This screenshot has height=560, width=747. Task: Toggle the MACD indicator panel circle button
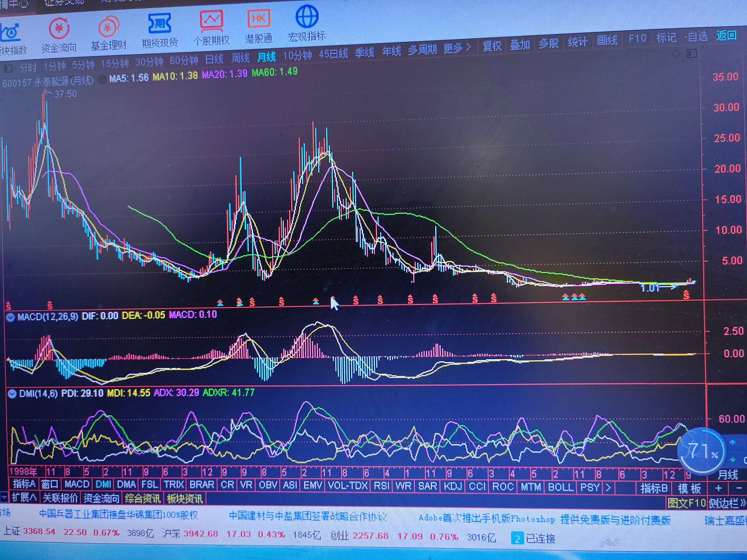(x=11, y=317)
